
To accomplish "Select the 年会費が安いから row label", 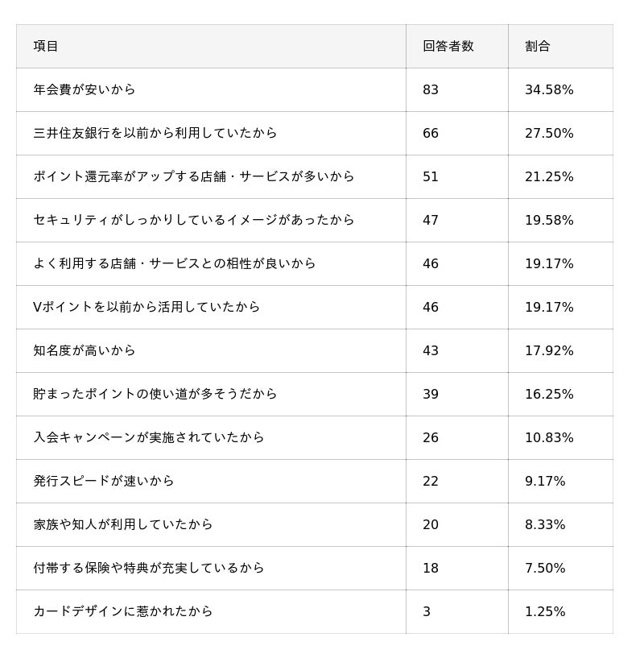I will pyautogui.click(x=85, y=90).
